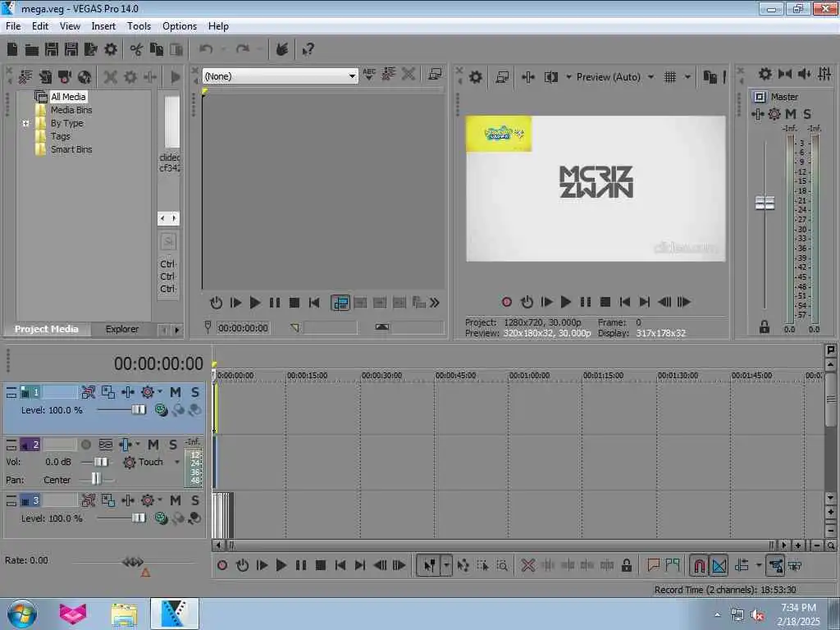Click track 1 Level slider
The height and width of the screenshot is (630, 840).
point(138,410)
